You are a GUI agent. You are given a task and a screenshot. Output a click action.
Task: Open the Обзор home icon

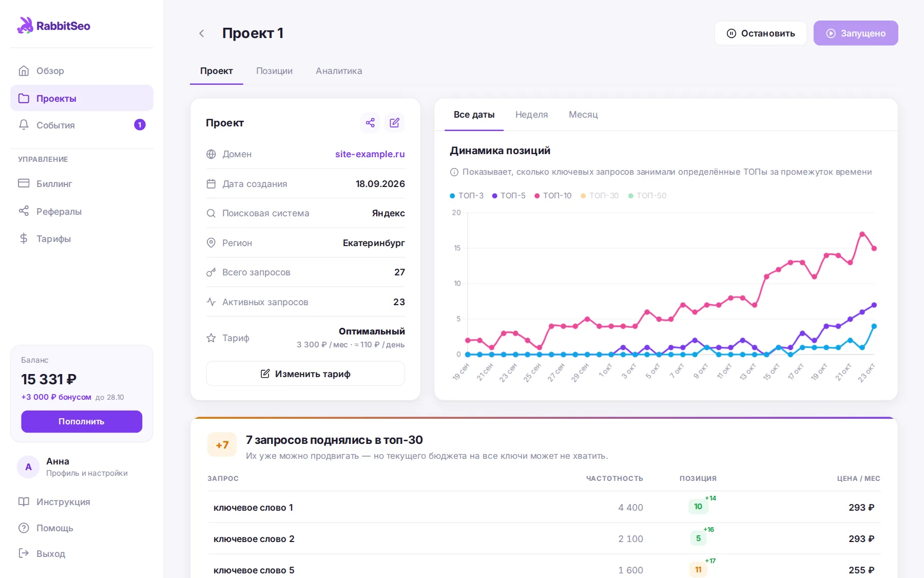coord(24,70)
